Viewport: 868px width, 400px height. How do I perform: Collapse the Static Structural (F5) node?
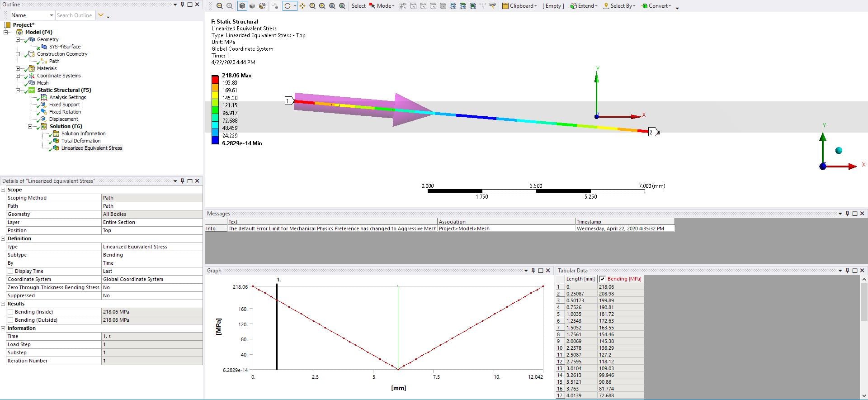click(18, 90)
